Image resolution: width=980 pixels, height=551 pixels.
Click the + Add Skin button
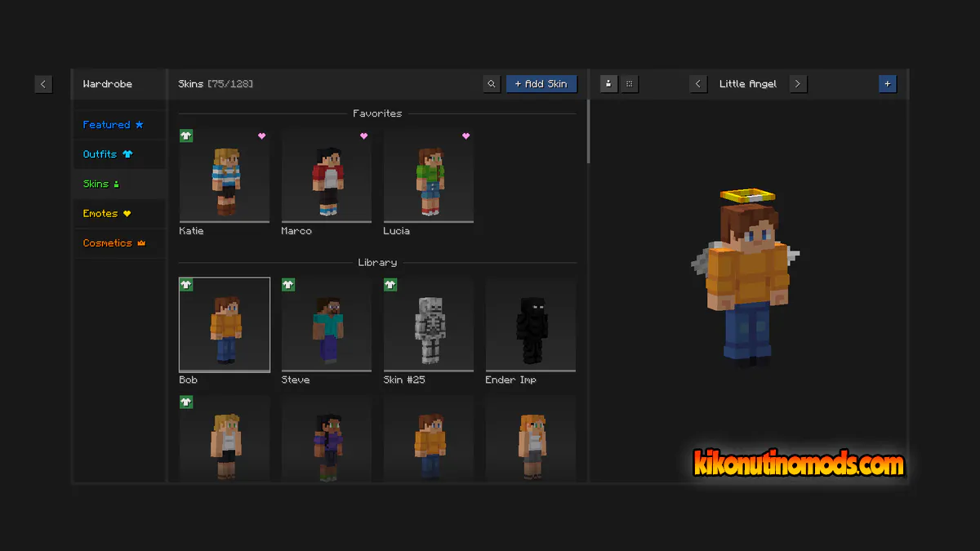pos(541,84)
